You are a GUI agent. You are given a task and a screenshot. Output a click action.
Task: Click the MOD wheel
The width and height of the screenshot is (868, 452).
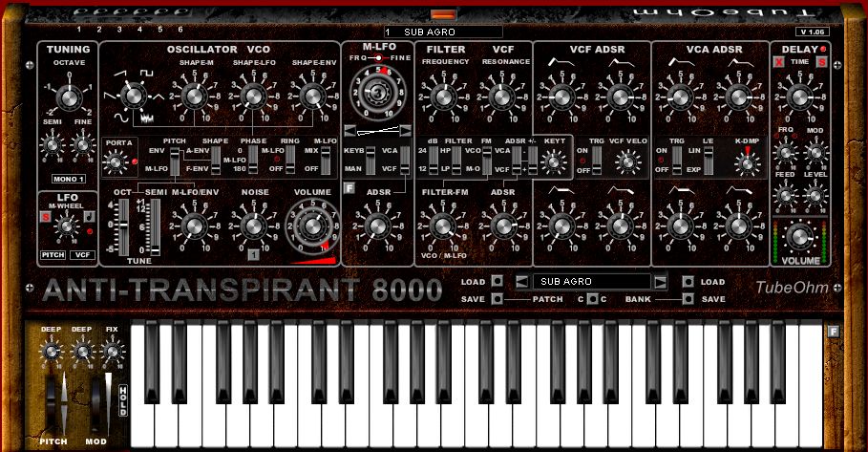point(96,404)
